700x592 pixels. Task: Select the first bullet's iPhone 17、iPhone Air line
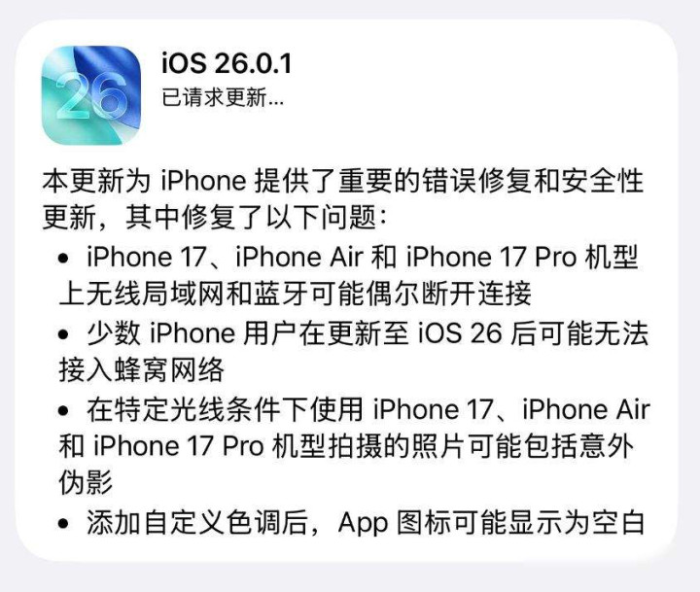[x=362, y=258]
